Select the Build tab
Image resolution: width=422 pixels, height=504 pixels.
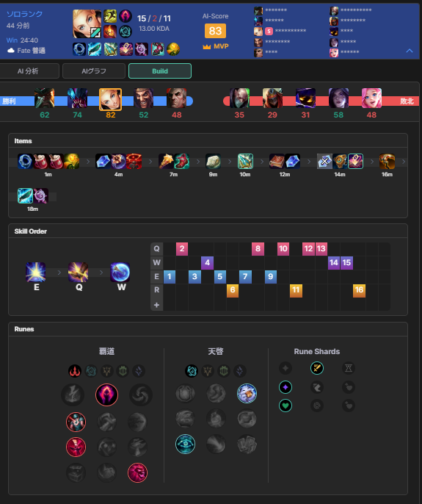point(160,71)
